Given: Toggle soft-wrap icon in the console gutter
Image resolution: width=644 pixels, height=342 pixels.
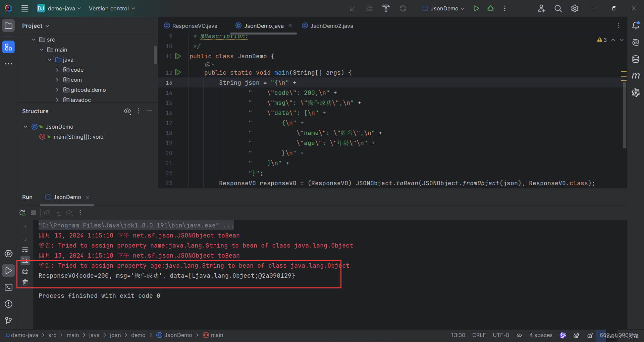Looking at the screenshot, I should click(x=25, y=250).
